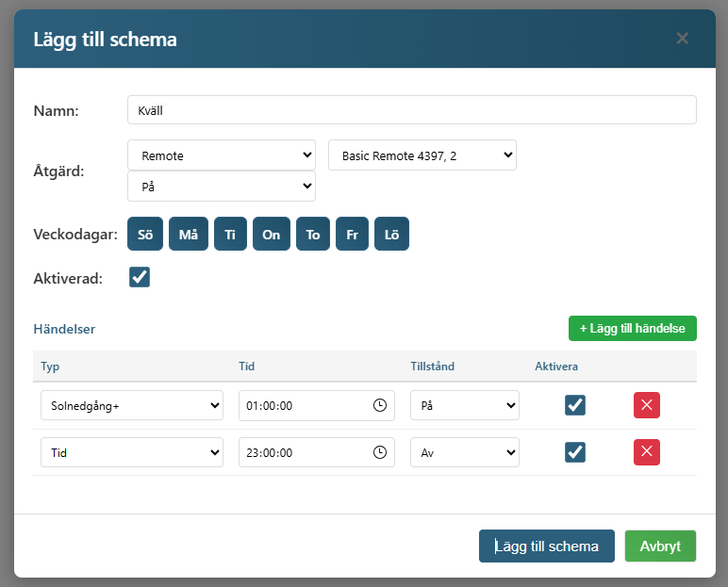Expand the Basic Remote 4397, 2 dropdown

tap(422, 155)
